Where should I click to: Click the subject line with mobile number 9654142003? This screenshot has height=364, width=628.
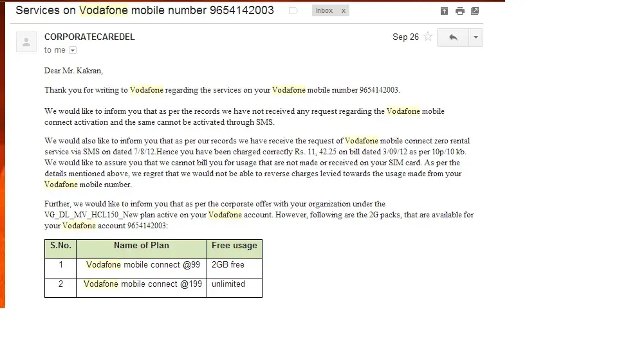click(x=145, y=10)
